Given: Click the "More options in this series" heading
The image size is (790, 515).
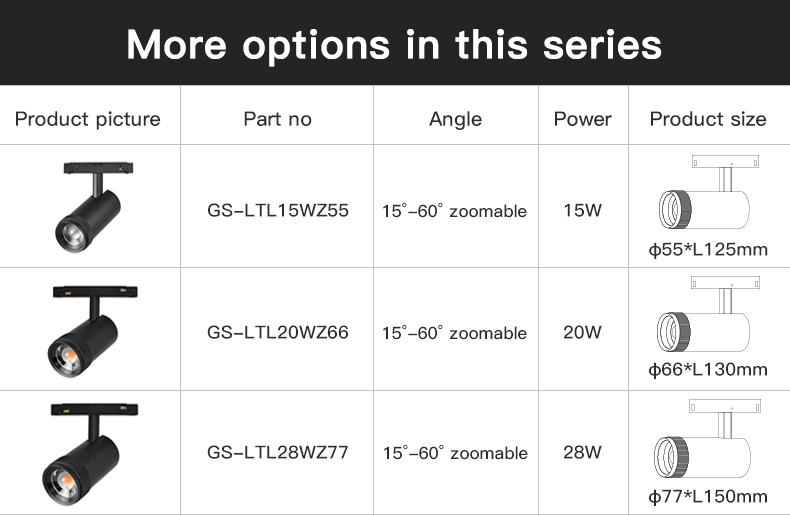Looking at the screenshot, I should pos(395,45).
